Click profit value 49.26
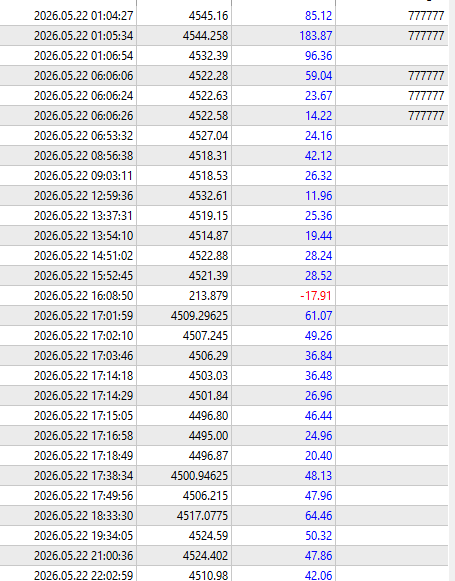The image size is (455, 581). [318, 336]
